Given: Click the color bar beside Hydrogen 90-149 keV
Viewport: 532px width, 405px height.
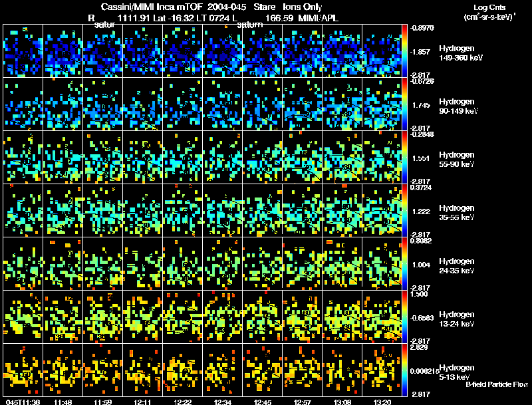Looking at the screenshot, I should tap(404, 104).
